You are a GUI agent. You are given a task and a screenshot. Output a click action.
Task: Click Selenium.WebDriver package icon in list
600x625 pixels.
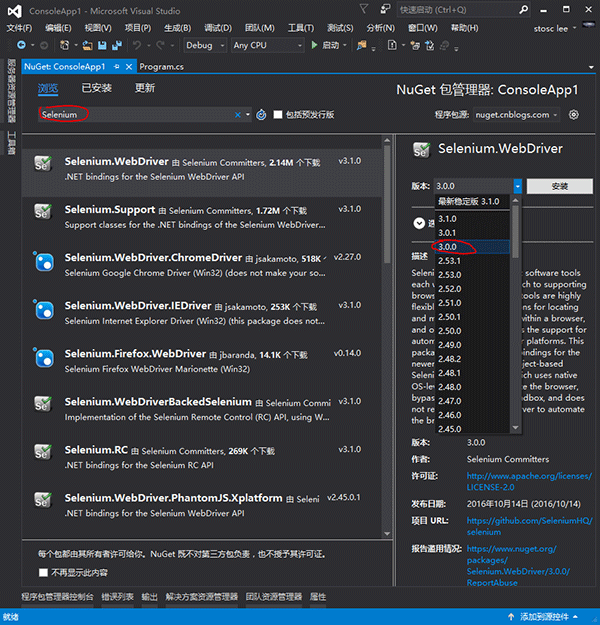(x=43, y=164)
